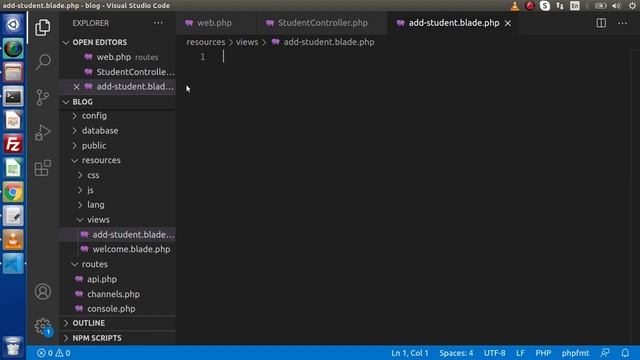The height and width of the screenshot is (360, 640).
Task: Expand the database folder
Action: (x=118, y=131)
